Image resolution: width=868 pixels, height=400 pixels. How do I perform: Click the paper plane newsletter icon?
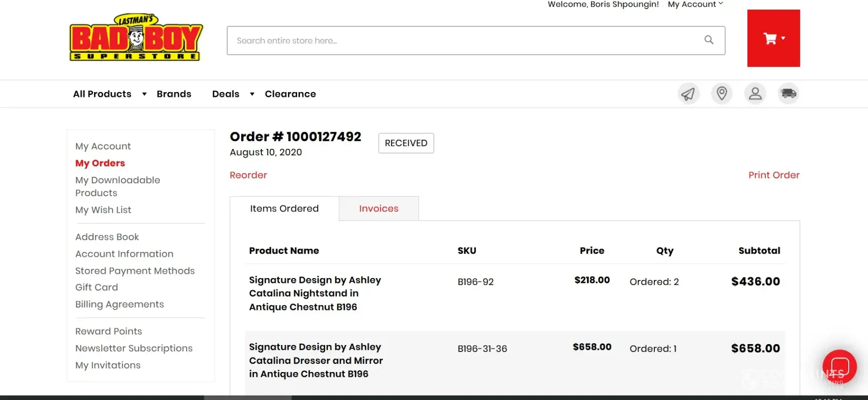688,93
